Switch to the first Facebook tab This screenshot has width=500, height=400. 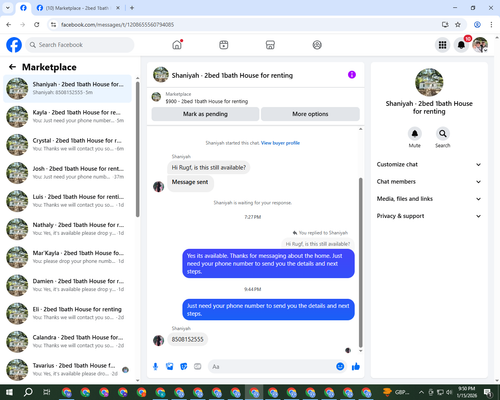23,8
